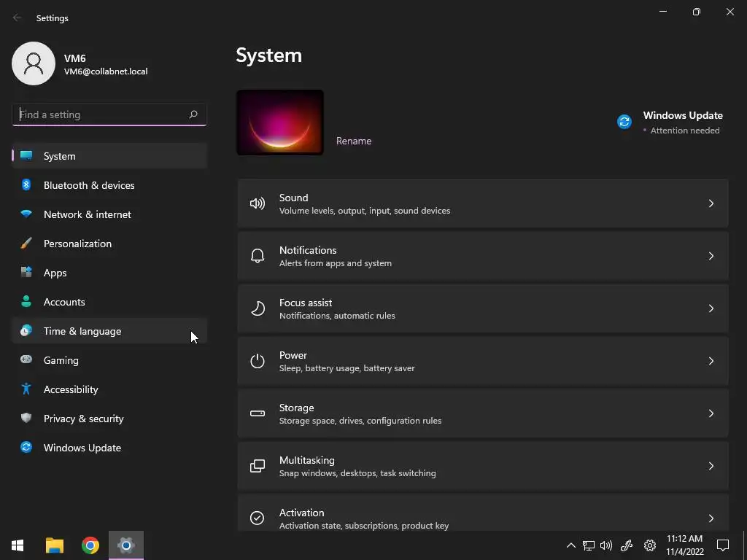Click the Notifications bell icon
Viewport: 747px width, 560px height.
(x=258, y=256)
